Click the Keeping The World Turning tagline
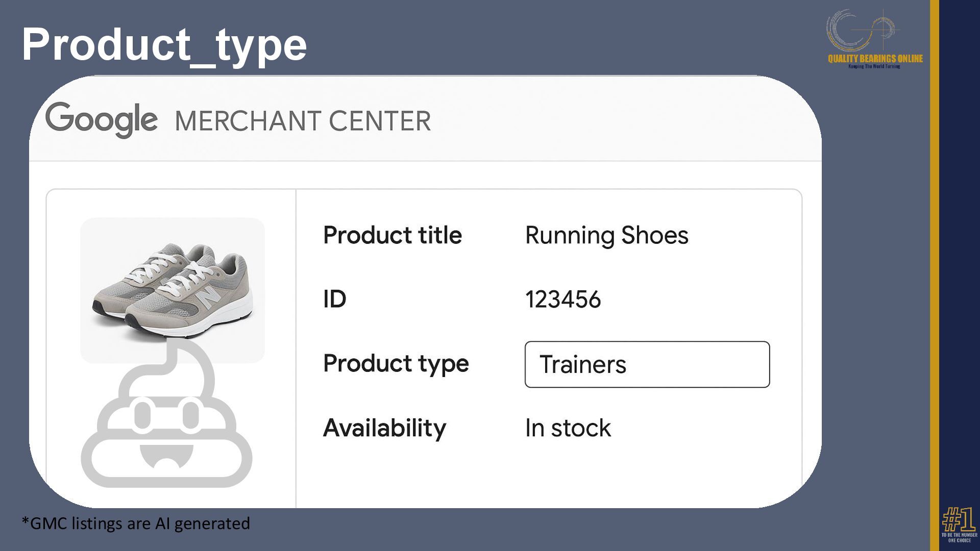This screenshot has width=980, height=551. coord(874,66)
